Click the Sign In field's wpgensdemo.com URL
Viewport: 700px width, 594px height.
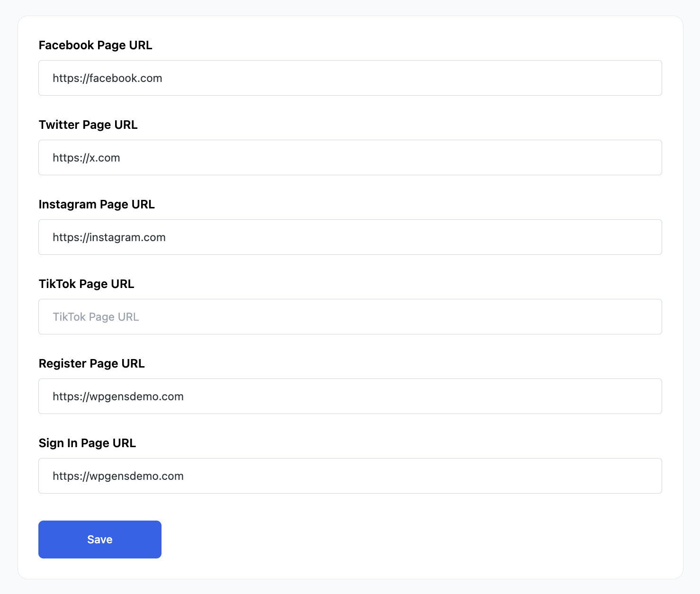tap(118, 476)
